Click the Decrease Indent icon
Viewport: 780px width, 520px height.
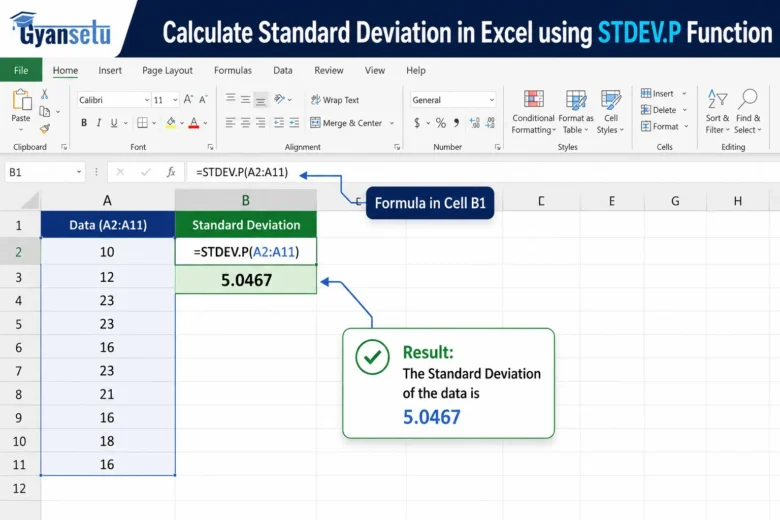(279, 122)
